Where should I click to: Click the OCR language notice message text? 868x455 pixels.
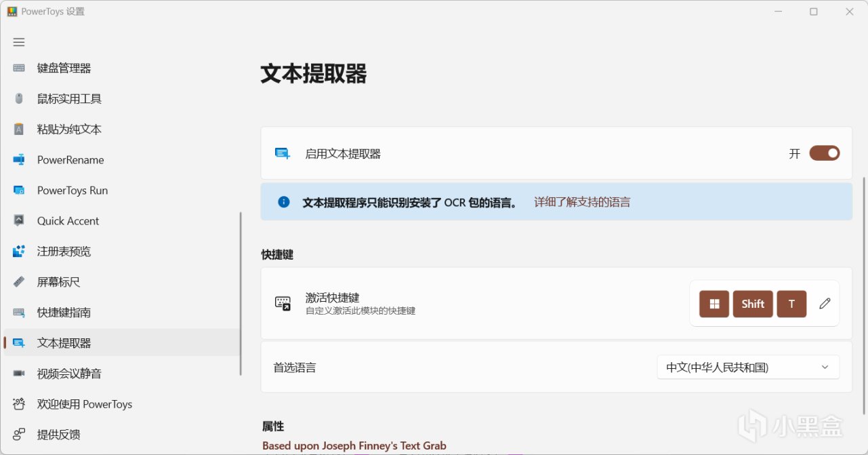tap(410, 202)
